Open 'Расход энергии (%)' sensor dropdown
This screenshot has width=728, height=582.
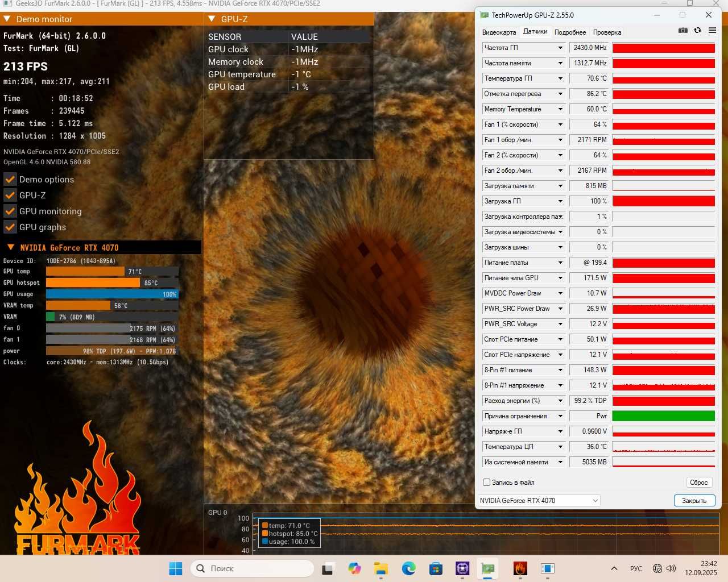click(560, 401)
